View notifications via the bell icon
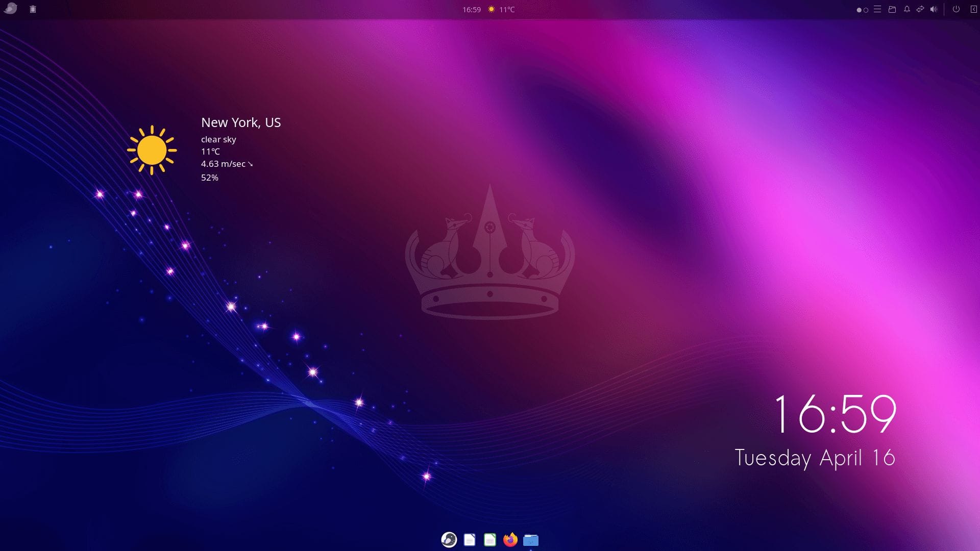 point(905,9)
